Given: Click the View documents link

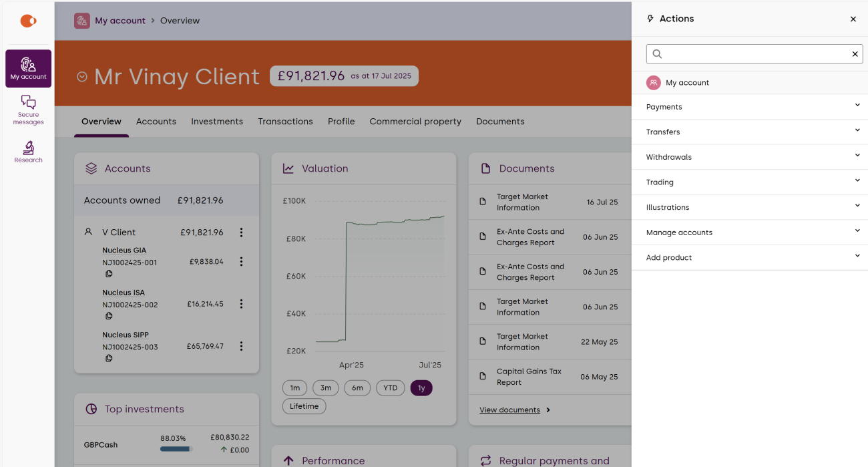Looking at the screenshot, I should (509, 410).
